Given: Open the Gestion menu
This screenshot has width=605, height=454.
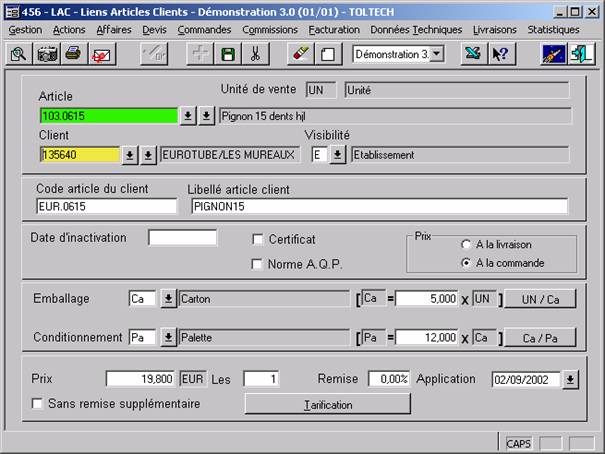Looking at the screenshot, I should point(25,30).
